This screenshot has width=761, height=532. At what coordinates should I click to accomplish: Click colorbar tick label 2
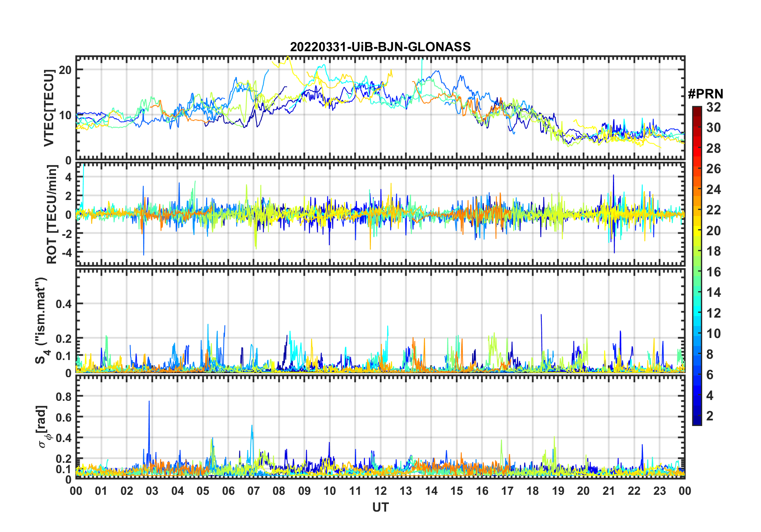(710, 416)
